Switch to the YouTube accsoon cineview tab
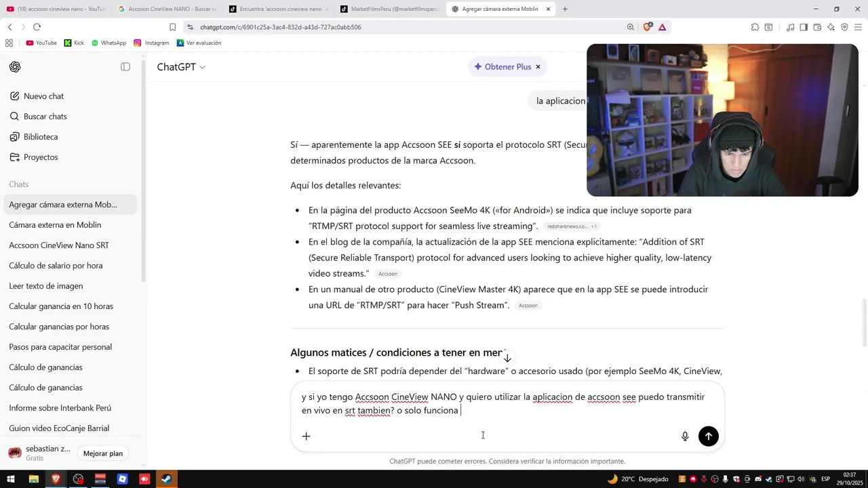868x488 pixels. coord(56,9)
